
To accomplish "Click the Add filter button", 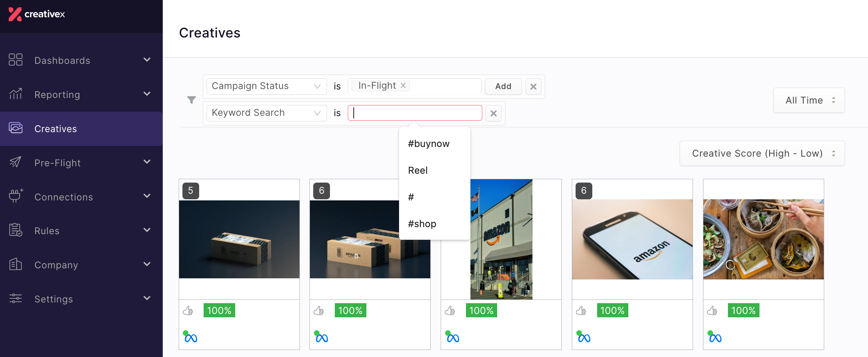I will [x=503, y=86].
